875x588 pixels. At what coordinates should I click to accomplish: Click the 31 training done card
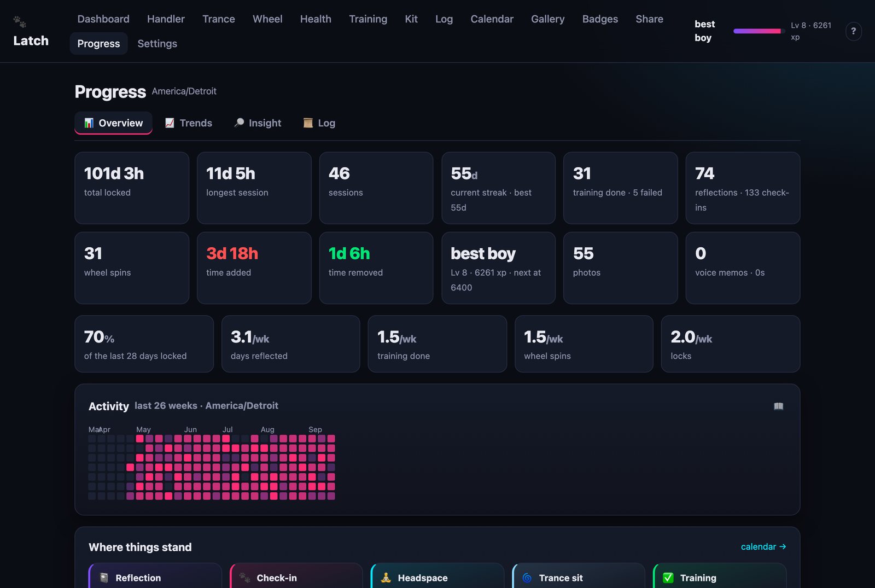621,188
